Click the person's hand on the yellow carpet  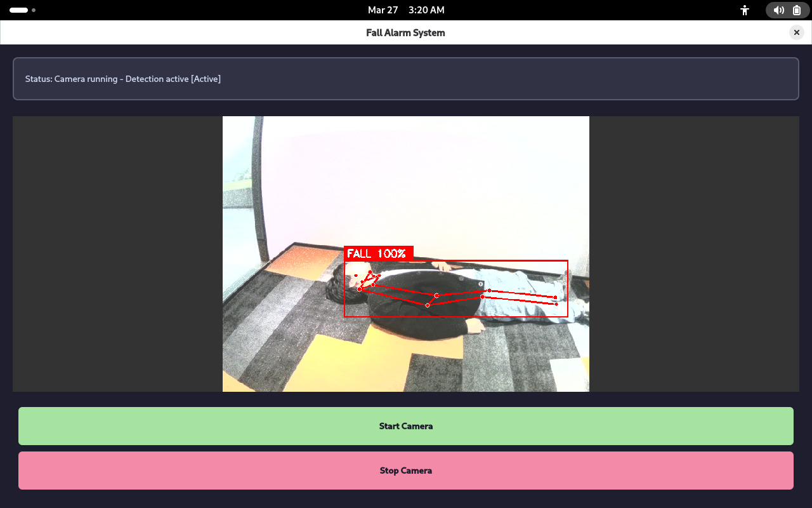pyautogui.click(x=475, y=326)
